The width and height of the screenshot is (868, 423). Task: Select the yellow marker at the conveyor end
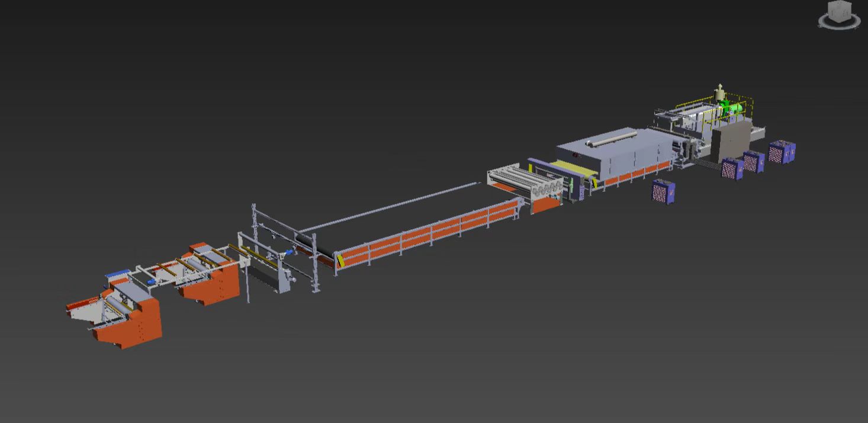(340, 261)
